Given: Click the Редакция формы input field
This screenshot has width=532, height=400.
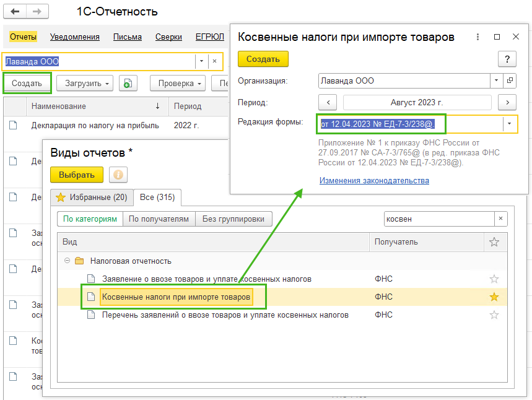Looking at the screenshot, I should pyautogui.click(x=410, y=124).
